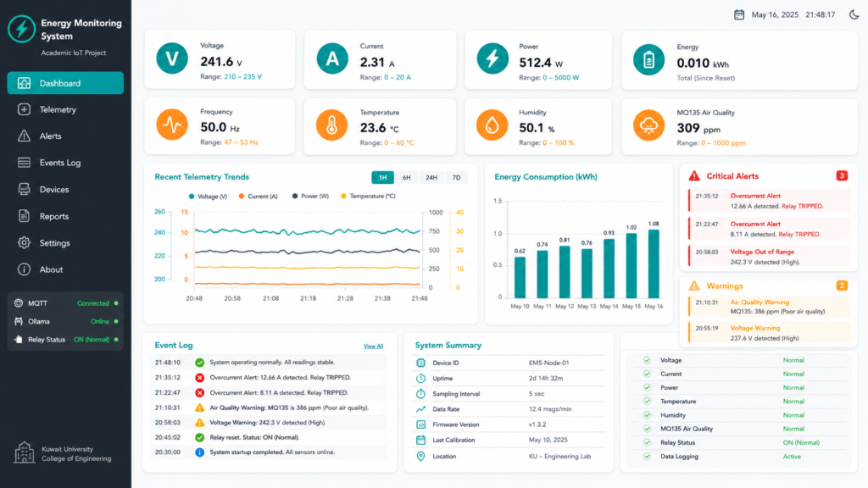Click the Energy Monitoring System lightning logo
This screenshot has width=868, height=488.
click(x=21, y=29)
